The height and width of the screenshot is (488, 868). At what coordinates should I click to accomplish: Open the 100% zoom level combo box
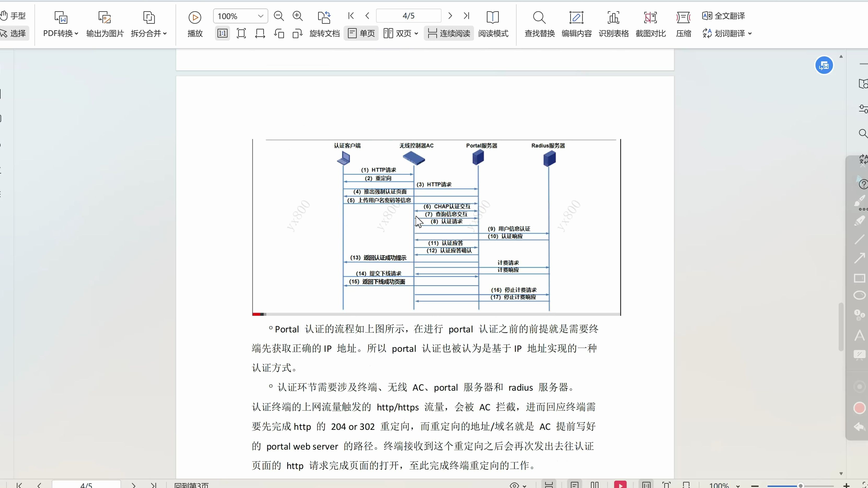coord(240,16)
